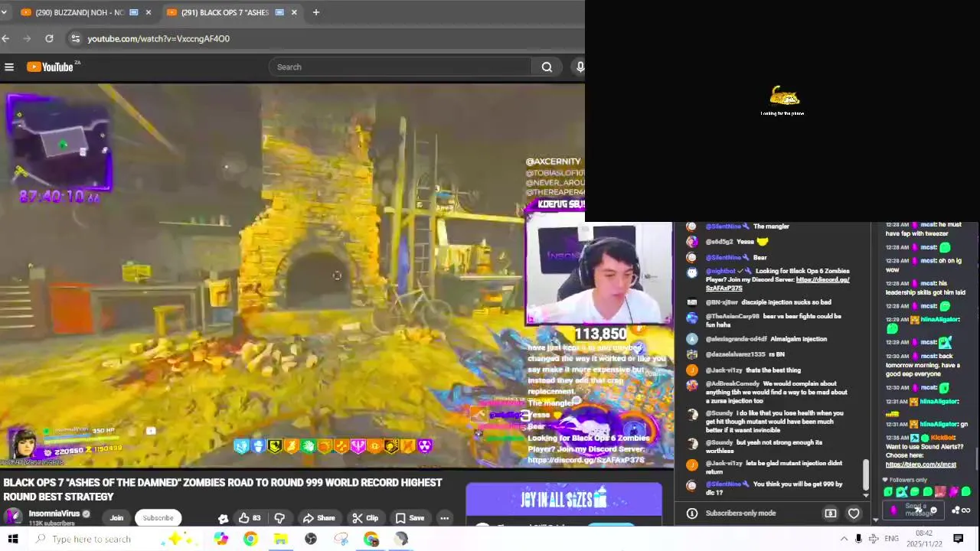Image resolution: width=980 pixels, height=551 pixels.
Task: Open Copilot icon on the taskbar
Action: pos(220,539)
